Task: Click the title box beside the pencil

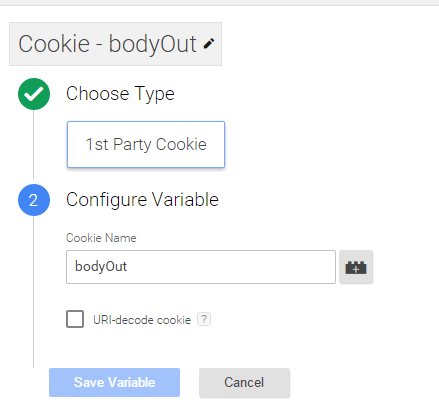Action: (115, 44)
